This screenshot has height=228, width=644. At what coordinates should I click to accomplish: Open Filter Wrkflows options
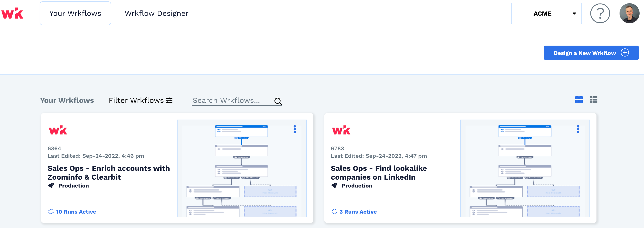[141, 101]
